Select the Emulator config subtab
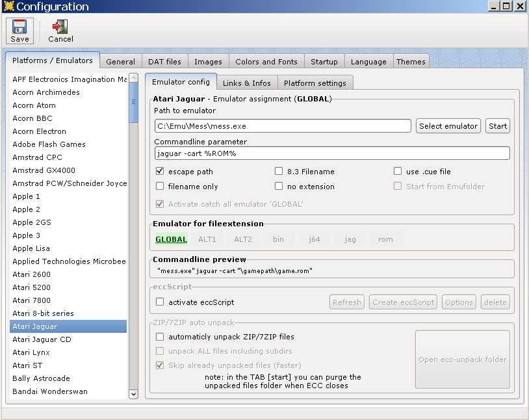Screen dimensions: 529x420 click(x=181, y=82)
